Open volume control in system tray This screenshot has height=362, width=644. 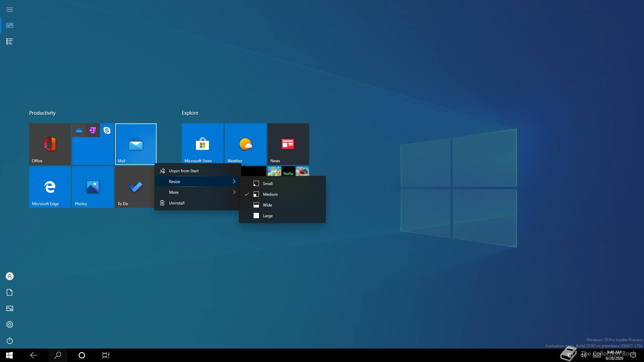tap(583, 355)
